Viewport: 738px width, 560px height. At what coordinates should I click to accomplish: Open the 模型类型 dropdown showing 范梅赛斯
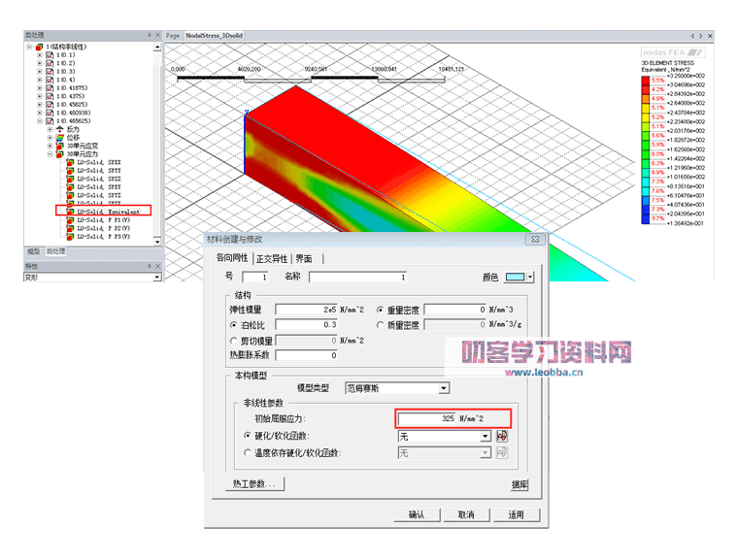point(444,388)
